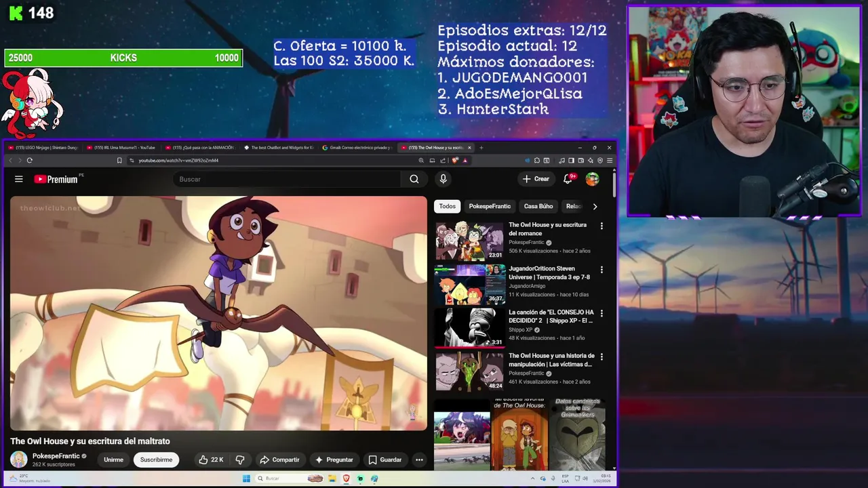Screen dimensions: 868x488
Task: Open 'EL CONSEJO HA DECIDIDO' video thumbnail
Action: [x=470, y=327]
